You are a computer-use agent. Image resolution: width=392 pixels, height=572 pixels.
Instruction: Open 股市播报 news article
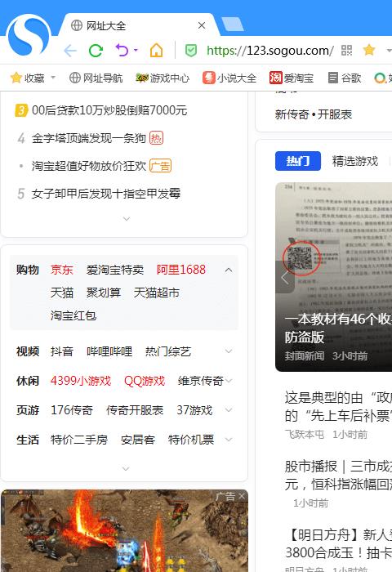click(338, 476)
